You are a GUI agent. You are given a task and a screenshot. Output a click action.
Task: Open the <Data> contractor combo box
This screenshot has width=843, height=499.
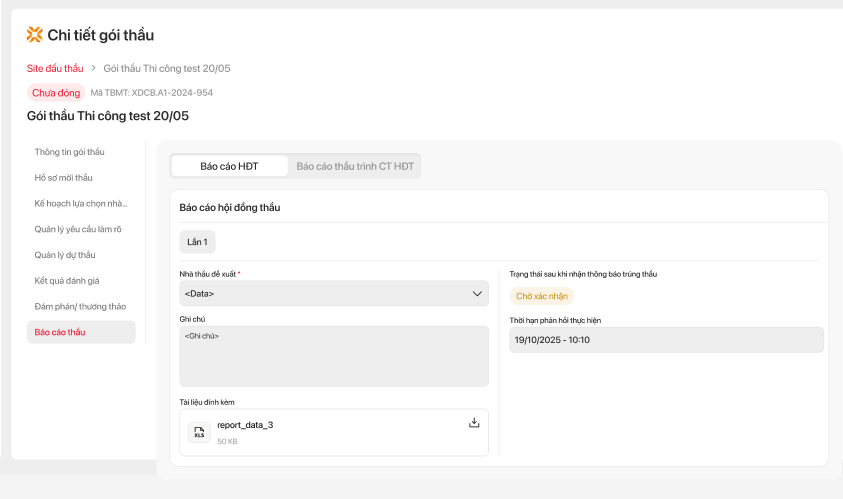pos(320,294)
